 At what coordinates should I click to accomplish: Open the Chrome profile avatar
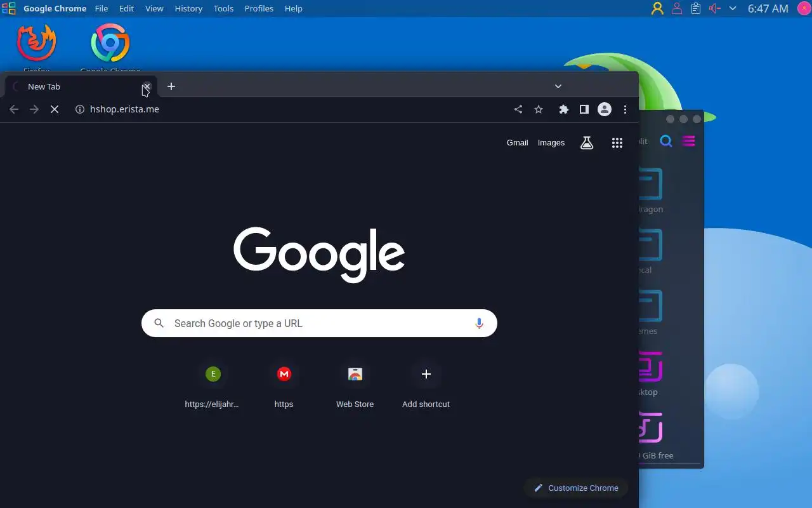pos(605,109)
